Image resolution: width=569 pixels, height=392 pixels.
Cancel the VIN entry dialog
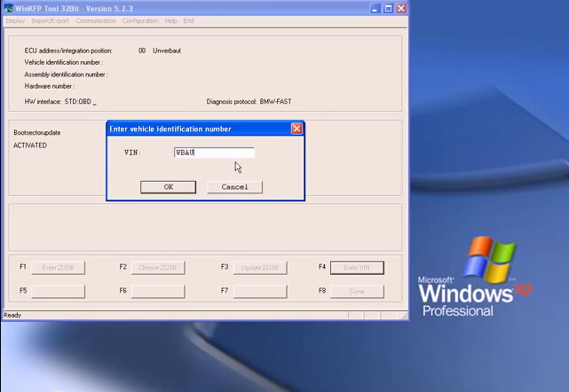click(x=234, y=187)
